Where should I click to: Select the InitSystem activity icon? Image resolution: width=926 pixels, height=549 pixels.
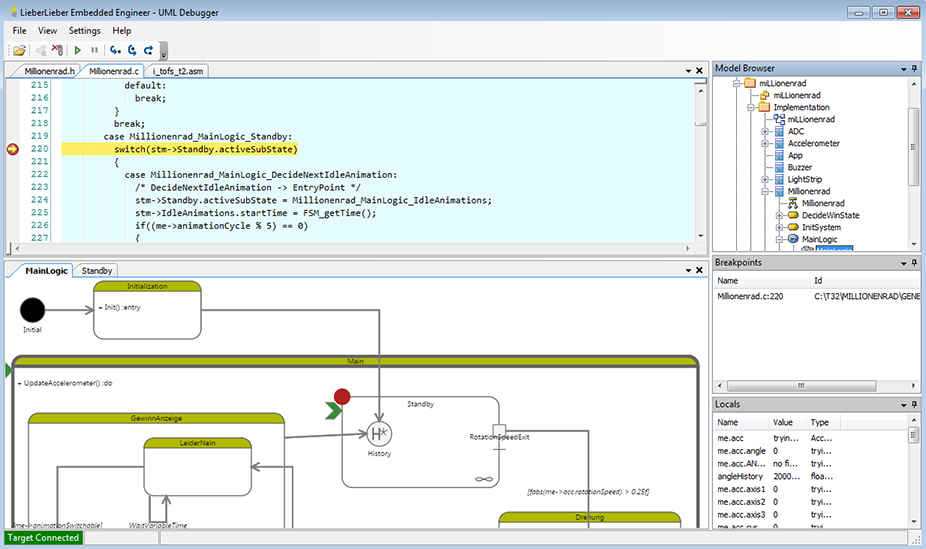tap(793, 227)
